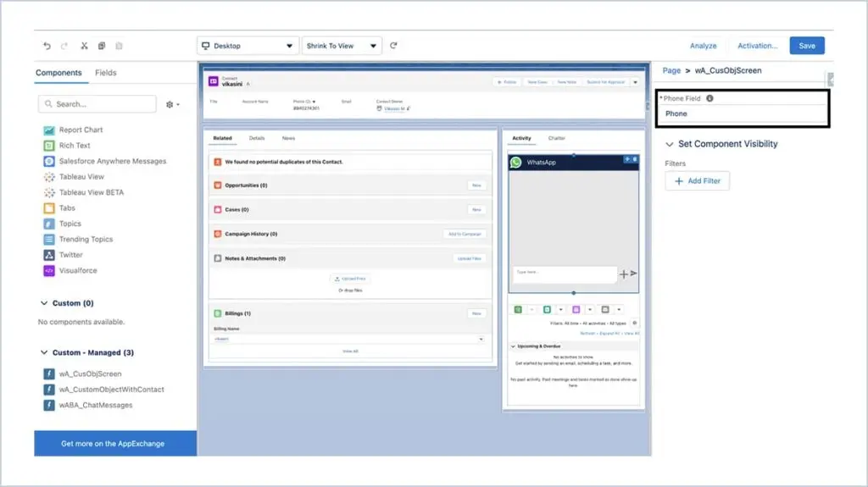Copy the selected component
The image size is (868, 487).
pyautogui.click(x=102, y=46)
